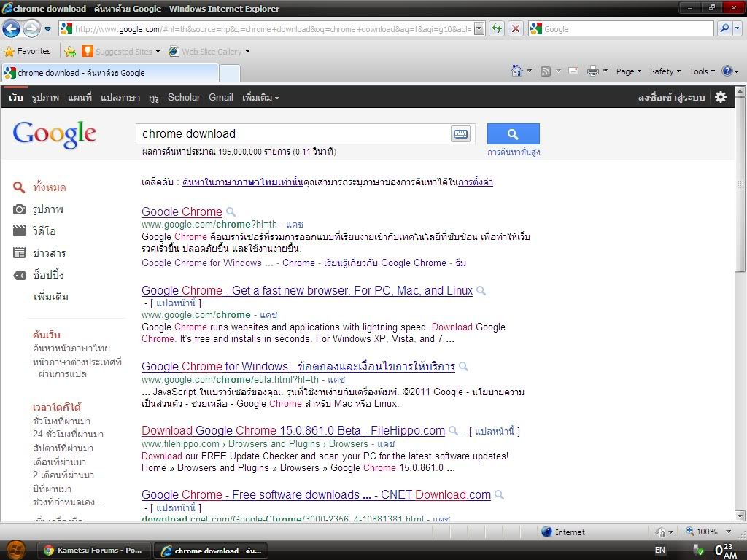This screenshot has height=560, width=747.
Task: Open the Tools menu in command bar
Action: pos(702,71)
